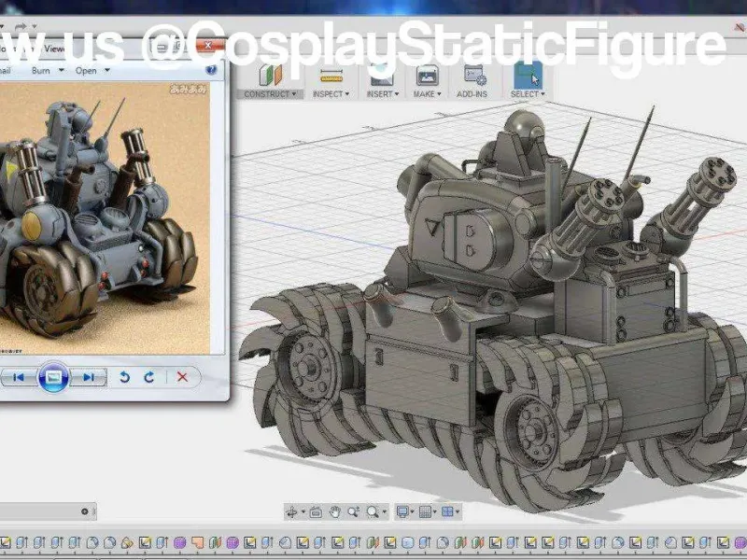The width and height of the screenshot is (747, 560).
Task: Click the ADD-INS label
Action: (472, 94)
